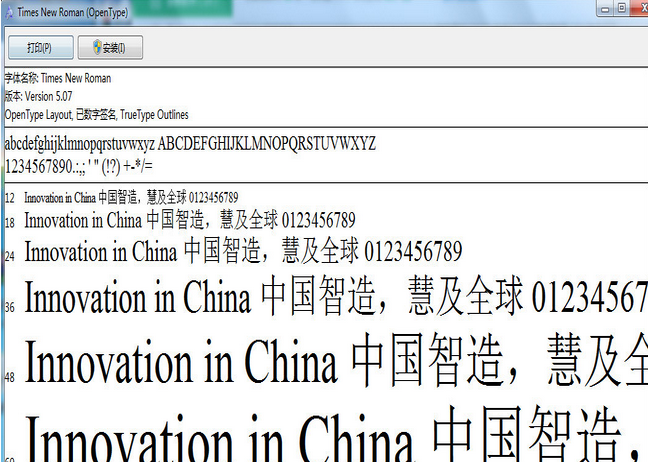Click the 版本: Version 5.07 text
Screen dimensions: 648x462
(38, 96)
